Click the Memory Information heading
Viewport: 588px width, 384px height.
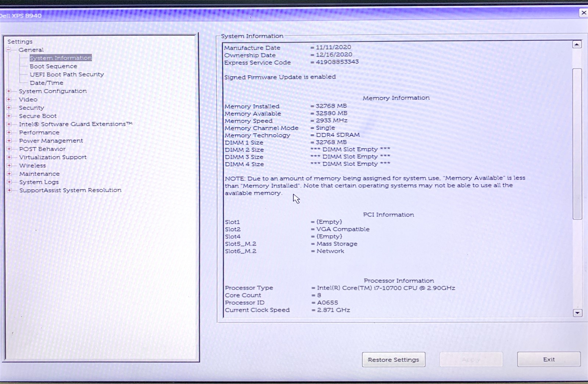tap(396, 98)
